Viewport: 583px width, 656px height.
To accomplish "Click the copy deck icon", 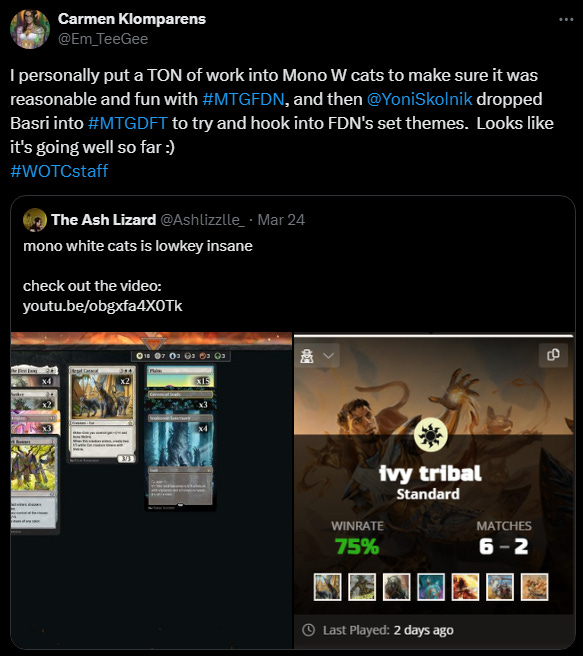I will (553, 355).
